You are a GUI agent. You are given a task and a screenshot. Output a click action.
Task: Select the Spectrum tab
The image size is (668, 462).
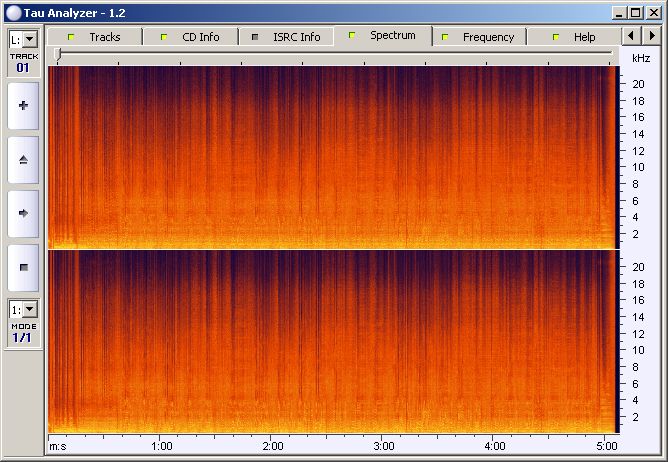pyautogui.click(x=383, y=36)
